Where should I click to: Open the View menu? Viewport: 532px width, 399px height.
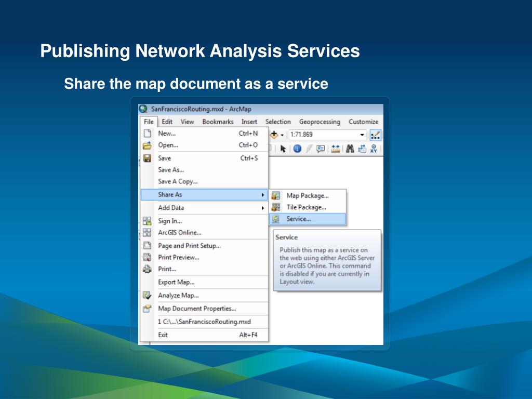(x=187, y=122)
